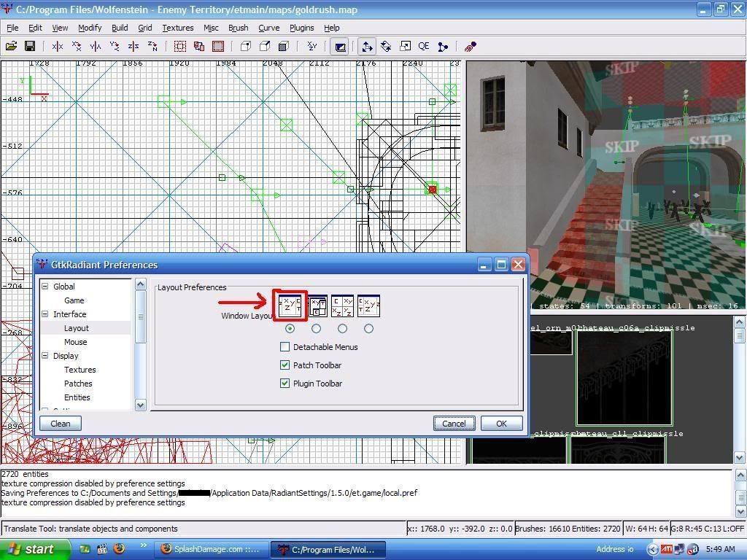747x560 pixels.
Task: Open the Plugins menu
Action: point(301,28)
